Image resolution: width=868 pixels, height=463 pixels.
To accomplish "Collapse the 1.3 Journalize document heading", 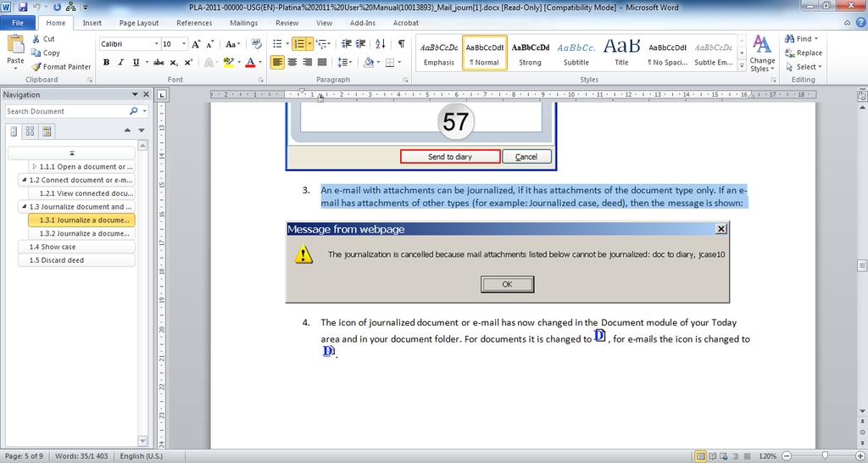I will point(25,207).
